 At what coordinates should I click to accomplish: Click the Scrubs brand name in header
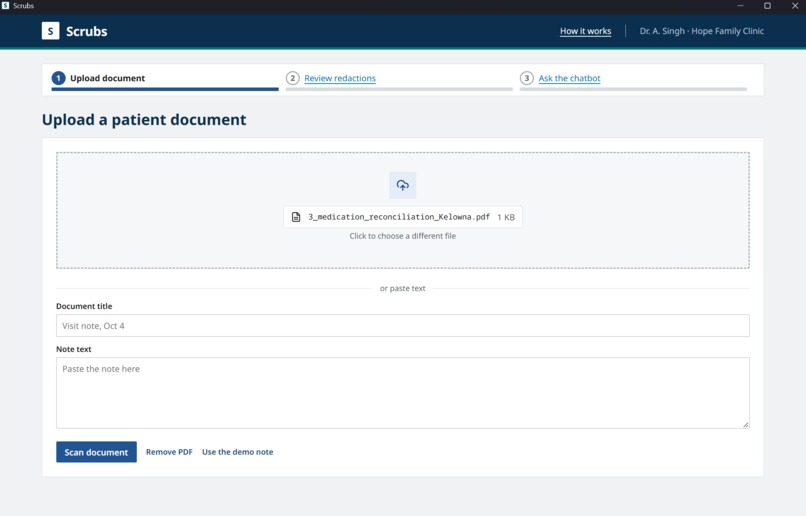click(86, 31)
